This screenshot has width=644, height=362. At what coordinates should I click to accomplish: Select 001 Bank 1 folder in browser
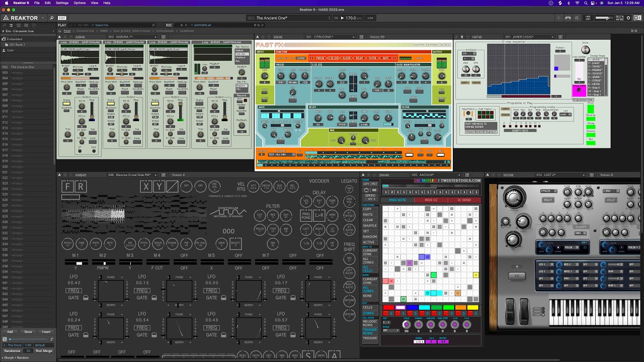click(17, 45)
